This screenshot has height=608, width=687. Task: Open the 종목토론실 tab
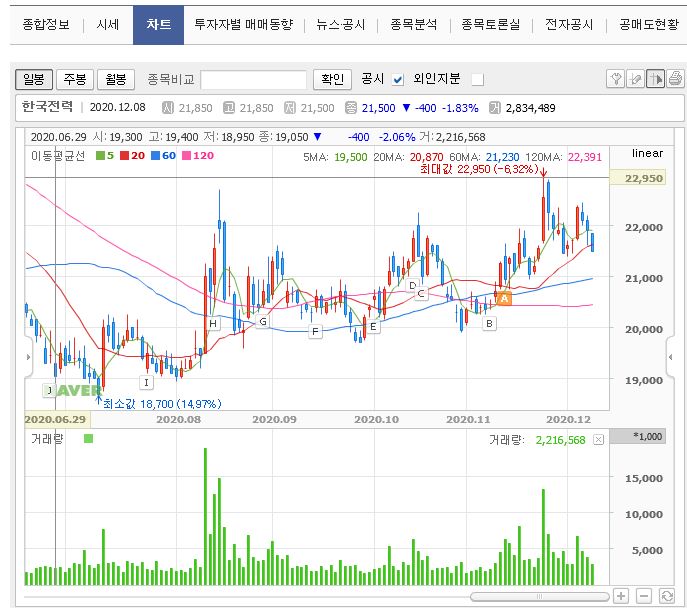coord(491,25)
